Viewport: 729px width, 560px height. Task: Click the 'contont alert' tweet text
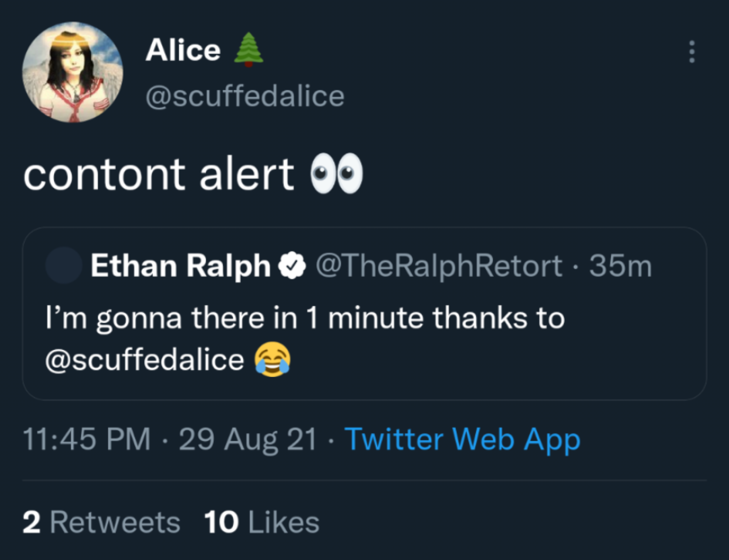point(159,174)
